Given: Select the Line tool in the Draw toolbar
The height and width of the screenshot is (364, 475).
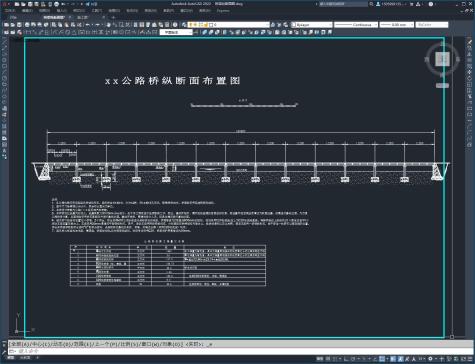Looking at the screenshot, I should coord(4,43).
